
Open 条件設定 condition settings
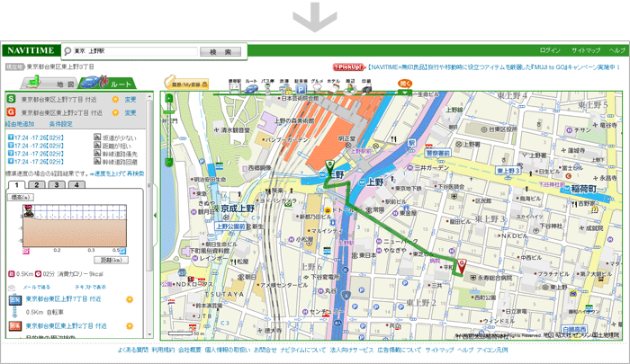point(61,124)
